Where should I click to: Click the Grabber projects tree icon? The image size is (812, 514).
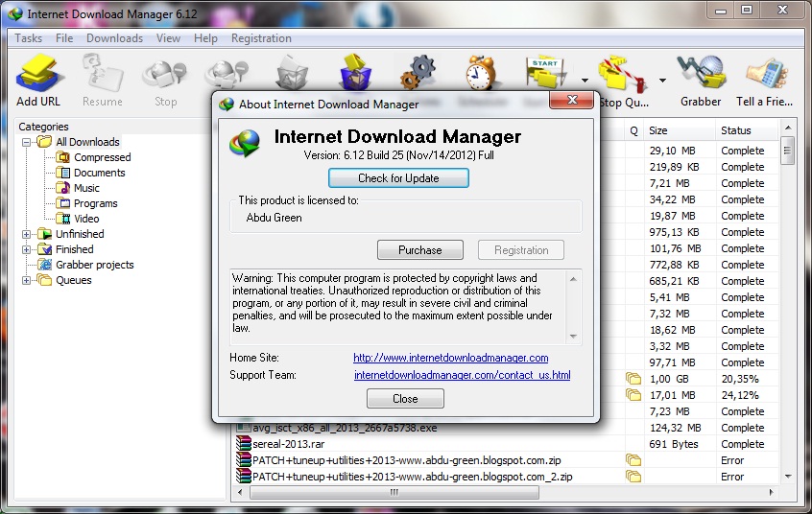45,265
